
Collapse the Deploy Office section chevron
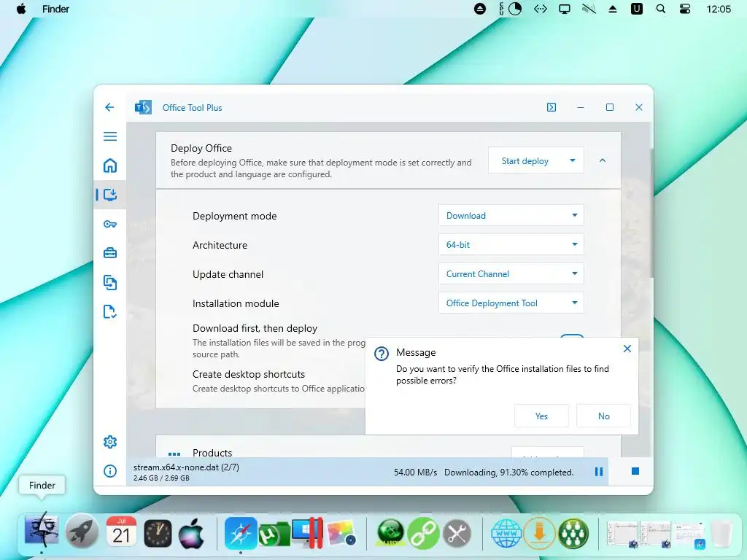602,160
